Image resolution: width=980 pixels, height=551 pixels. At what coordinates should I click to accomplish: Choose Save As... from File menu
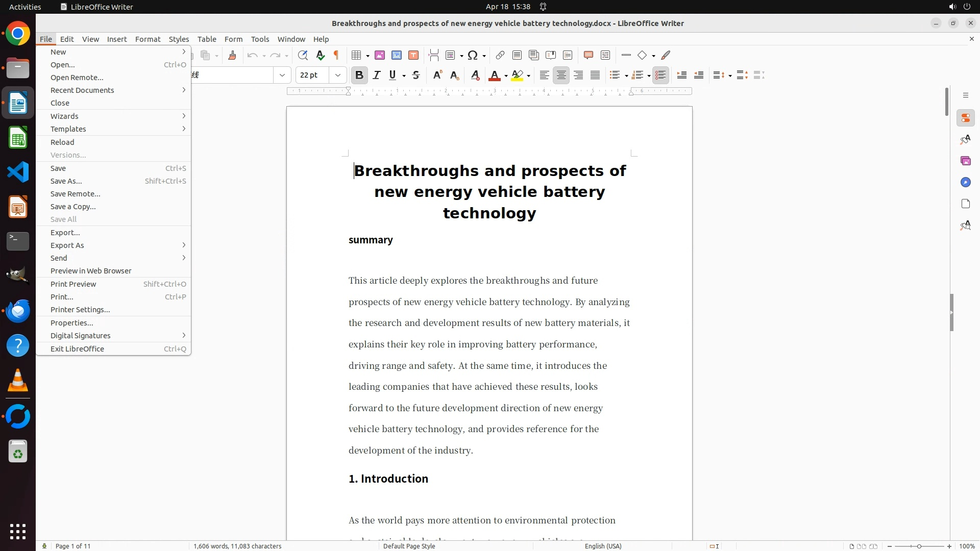coord(66,181)
